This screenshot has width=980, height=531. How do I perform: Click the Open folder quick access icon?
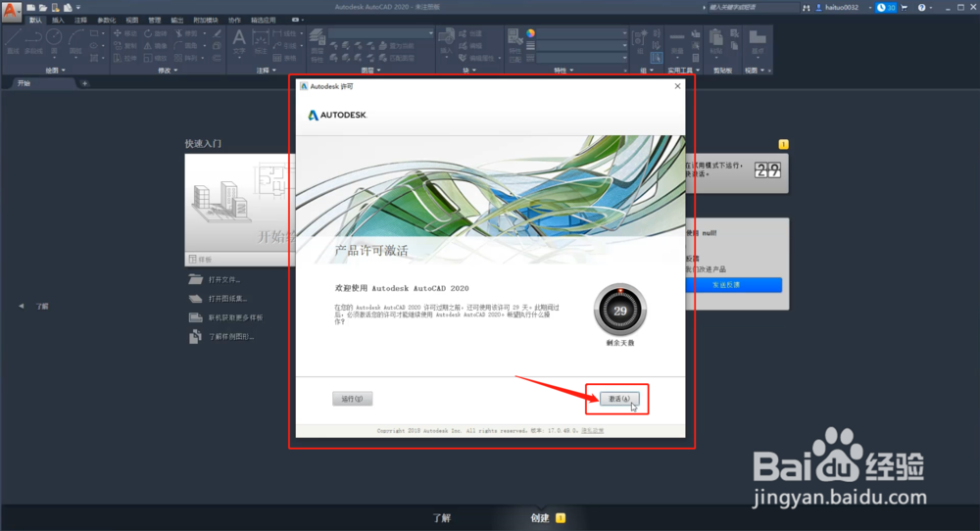pos(43,8)
